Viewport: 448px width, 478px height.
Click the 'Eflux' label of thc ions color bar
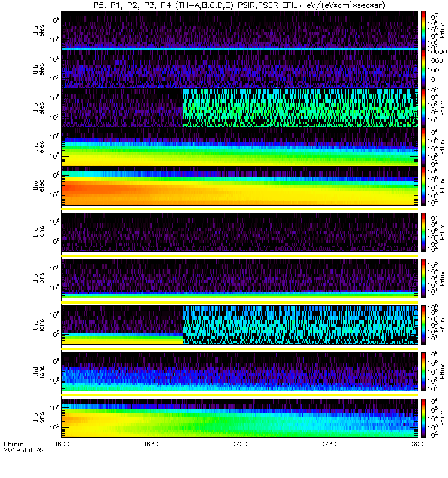[x=442, y=325]
